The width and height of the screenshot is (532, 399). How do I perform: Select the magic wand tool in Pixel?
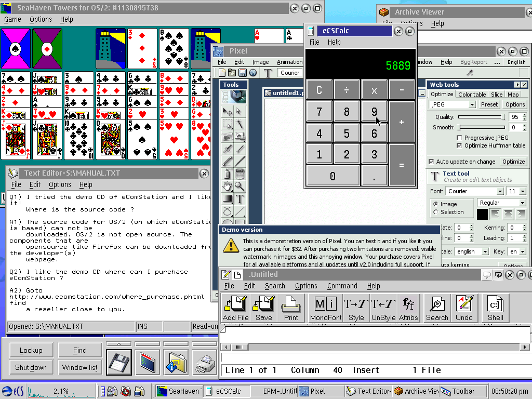(240, 124)
